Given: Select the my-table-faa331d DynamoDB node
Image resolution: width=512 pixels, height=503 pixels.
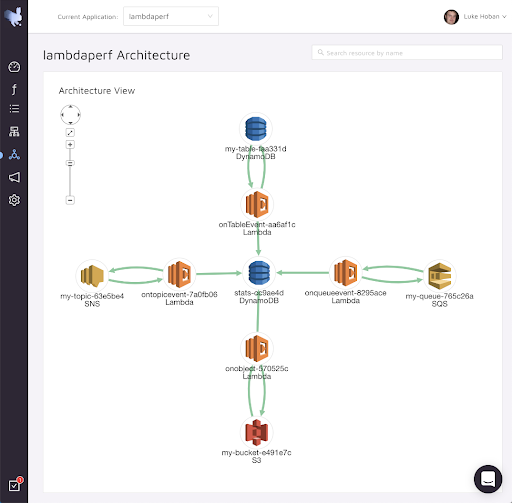Looking at the screenshot, I should [x=256, y=129].
